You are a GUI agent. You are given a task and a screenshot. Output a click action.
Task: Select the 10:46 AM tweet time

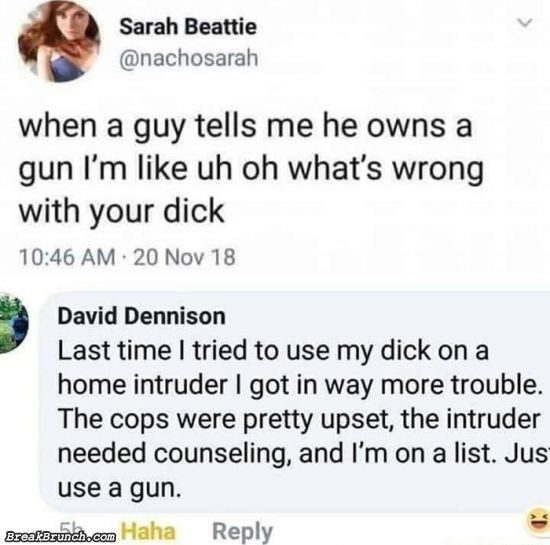point(67,257)
